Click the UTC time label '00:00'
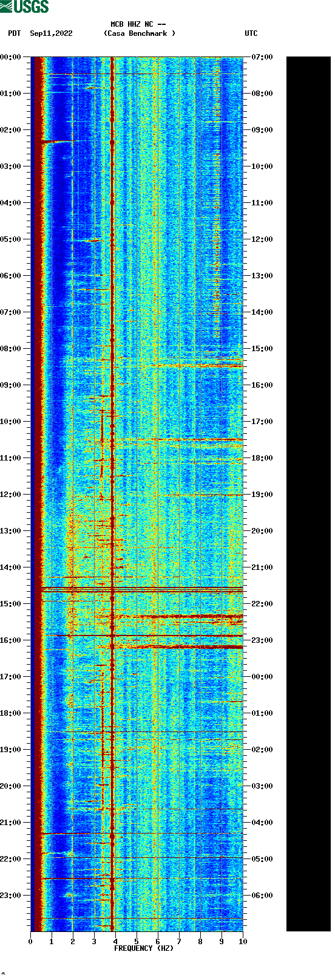 [x=262, y=677]
